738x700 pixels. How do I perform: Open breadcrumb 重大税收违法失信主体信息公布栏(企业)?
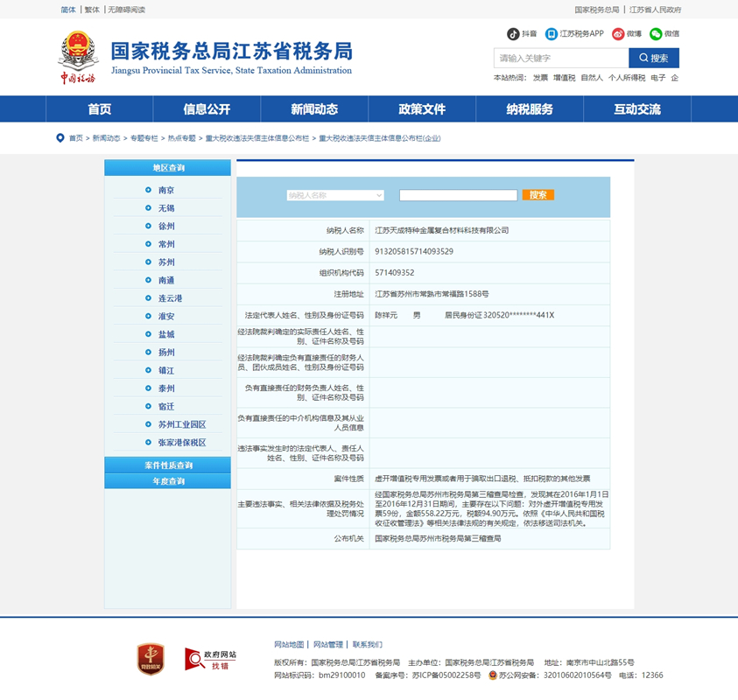pyautogui.click(x=379, y=138)
